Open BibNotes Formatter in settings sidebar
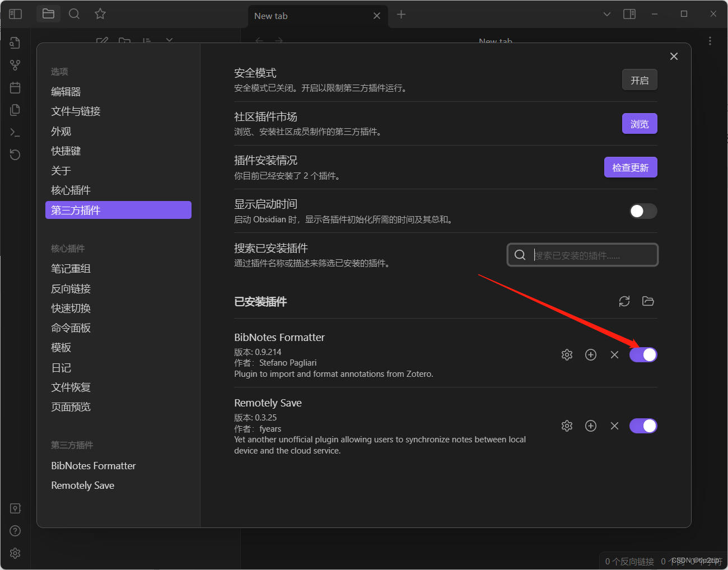The image size is (728, 570). point(118,466)
